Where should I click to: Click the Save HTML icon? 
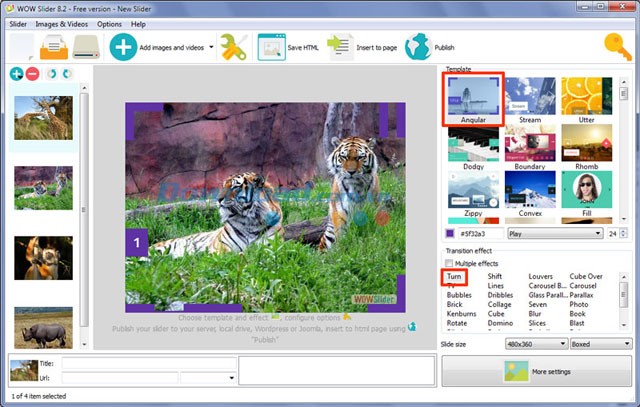click(272, 46)
